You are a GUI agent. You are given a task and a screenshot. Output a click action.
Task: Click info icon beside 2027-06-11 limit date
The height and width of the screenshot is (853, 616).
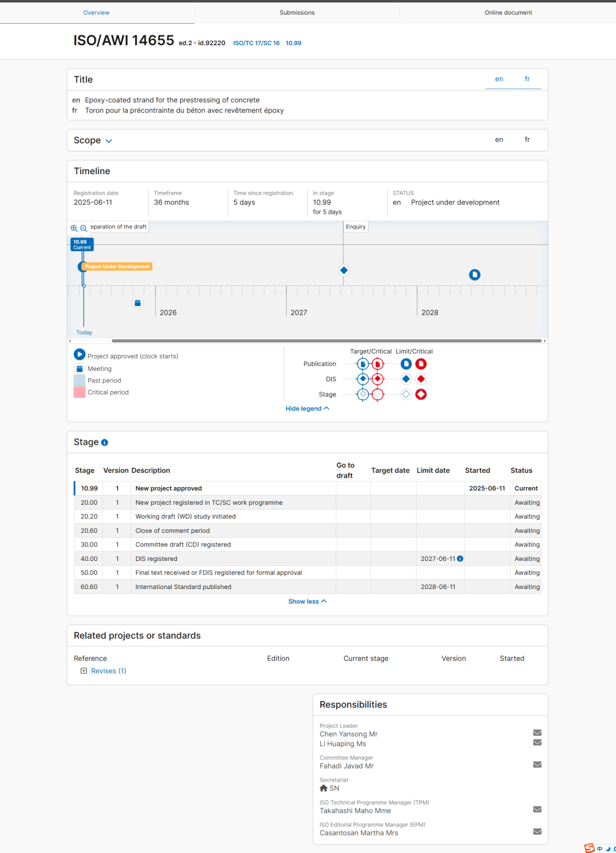460,558
